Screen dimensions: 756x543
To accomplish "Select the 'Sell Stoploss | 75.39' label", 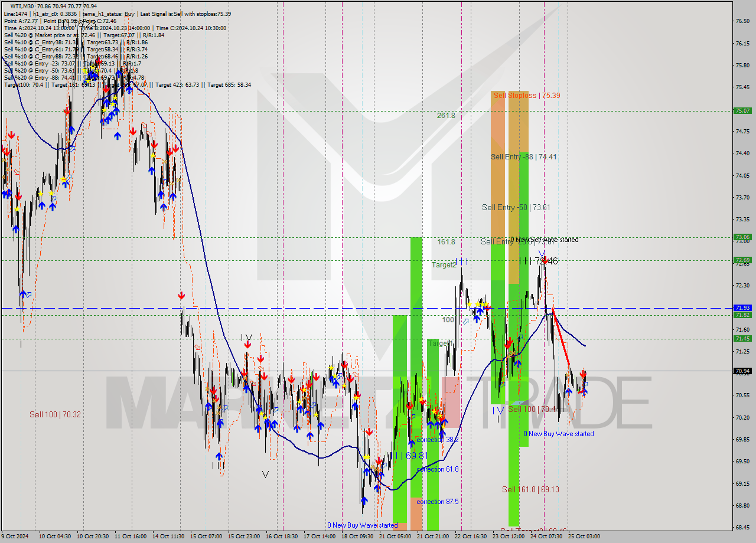I will tap(527, 95).
